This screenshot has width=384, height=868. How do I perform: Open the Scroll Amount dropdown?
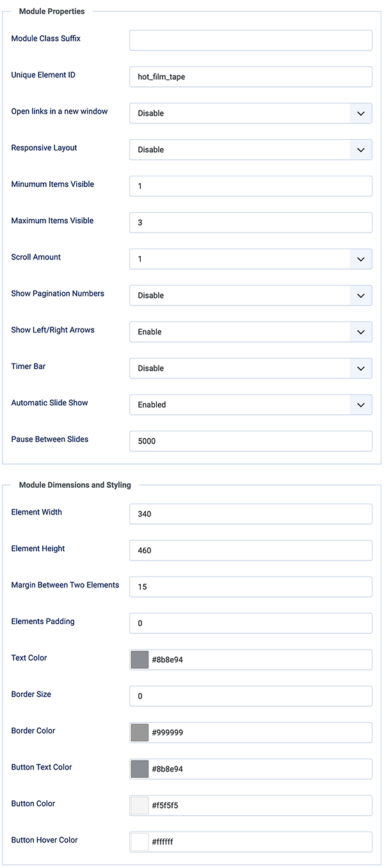coord(250,259)
